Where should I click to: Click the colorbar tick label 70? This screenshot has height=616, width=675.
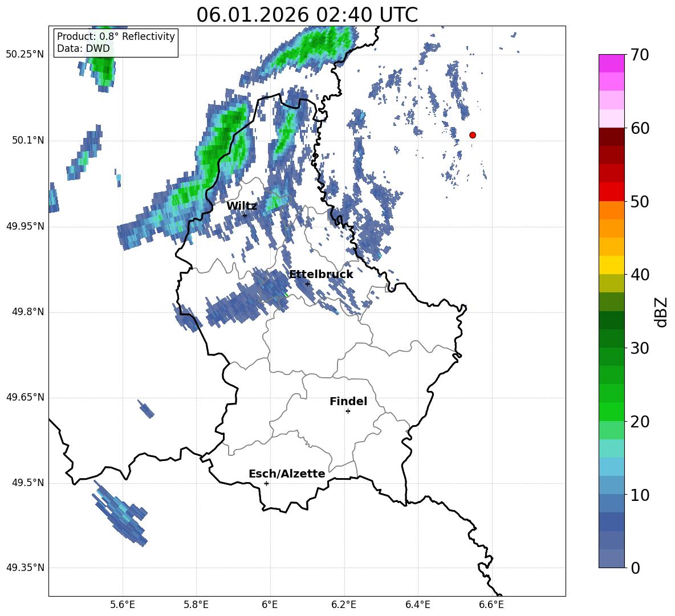tap(639, 55)
